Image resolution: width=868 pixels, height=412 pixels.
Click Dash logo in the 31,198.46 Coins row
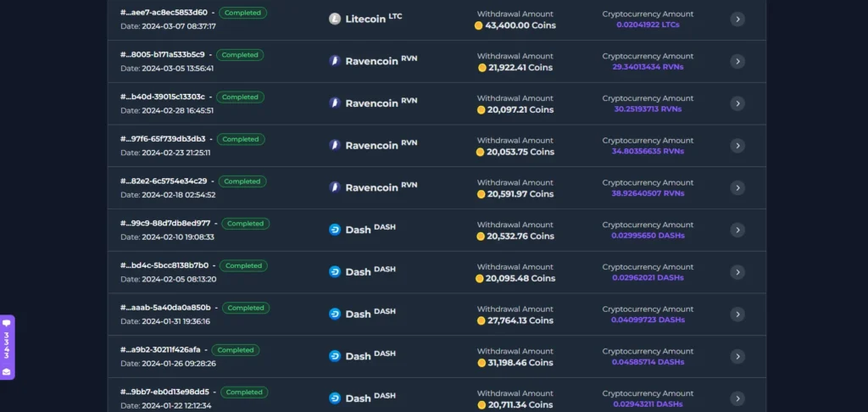(335, 356)
